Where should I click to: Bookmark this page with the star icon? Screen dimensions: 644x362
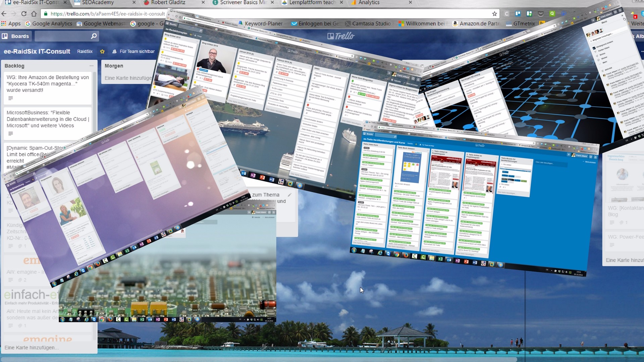[x=494, y=14]
